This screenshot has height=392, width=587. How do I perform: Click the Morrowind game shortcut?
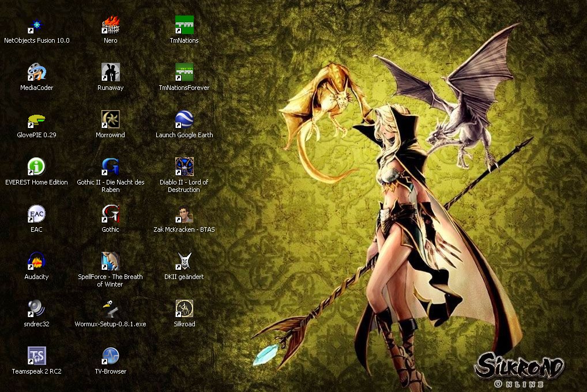click(110, 120)
